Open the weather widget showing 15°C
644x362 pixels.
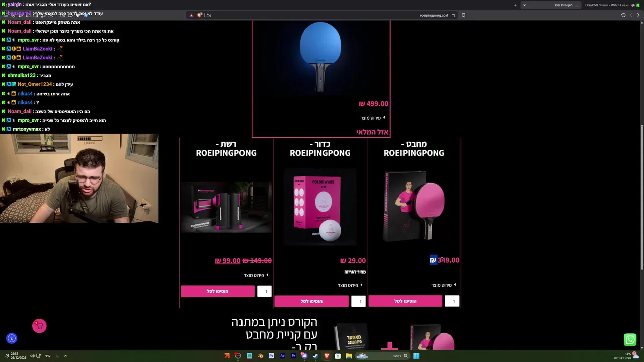[x=625, y=356]
